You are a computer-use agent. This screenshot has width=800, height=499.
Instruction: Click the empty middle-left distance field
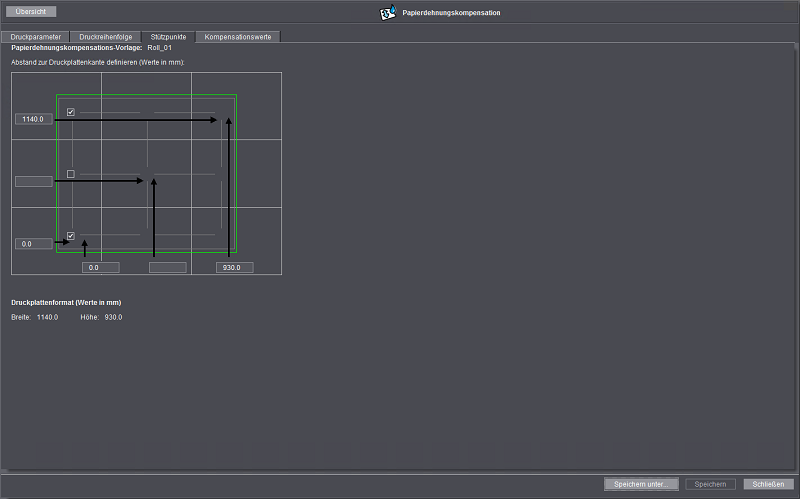(34, 181)
